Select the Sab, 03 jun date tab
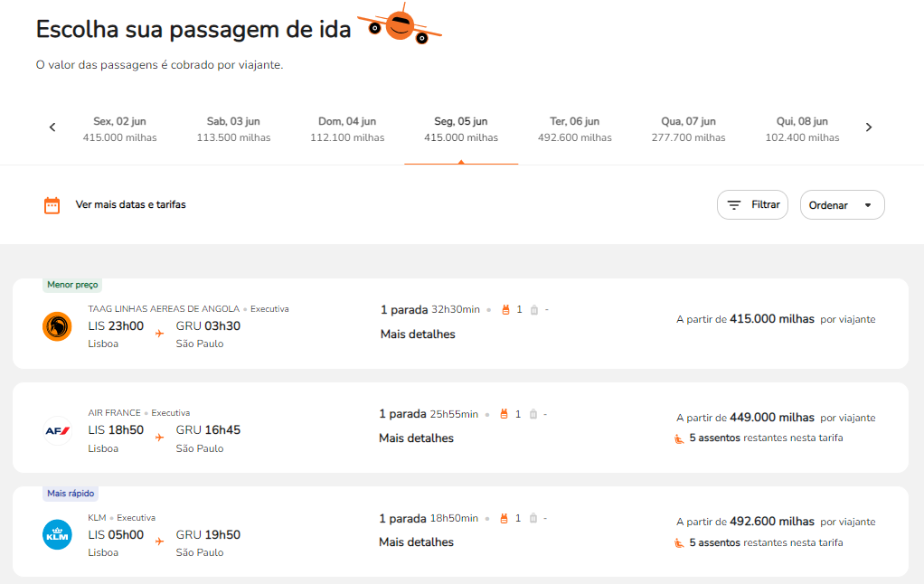 [x=233, y=129]
